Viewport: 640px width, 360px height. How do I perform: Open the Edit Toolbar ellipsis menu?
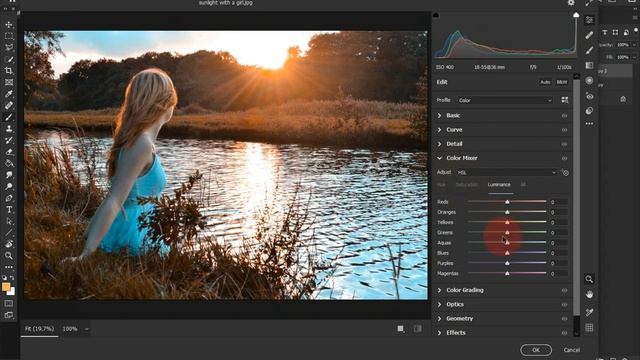click(x=9, y=267)
